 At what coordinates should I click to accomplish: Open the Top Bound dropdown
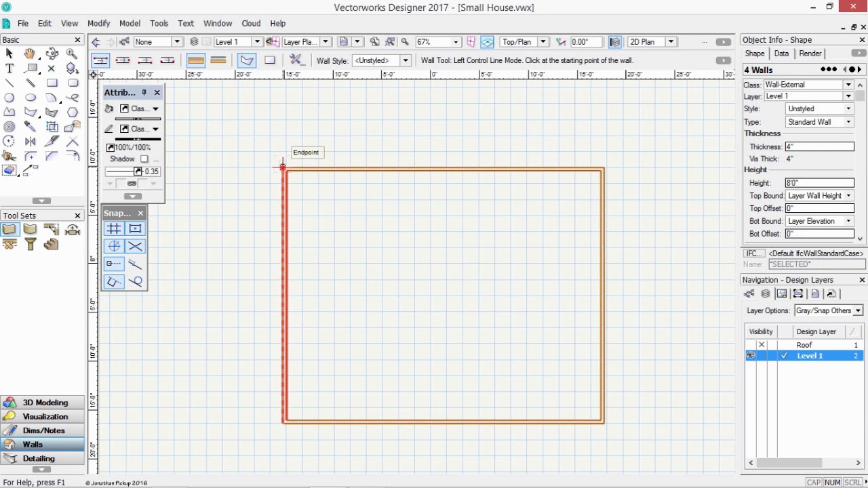tap(819, 196)
